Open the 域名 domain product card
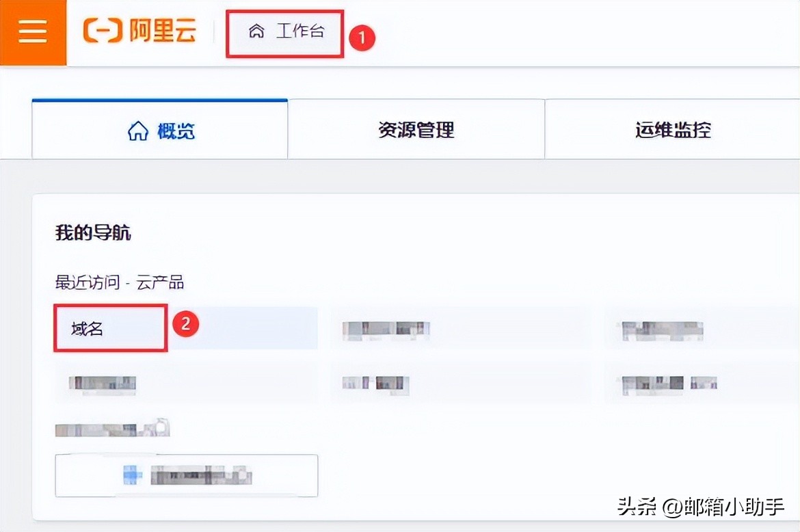 [x=109, y=328]
